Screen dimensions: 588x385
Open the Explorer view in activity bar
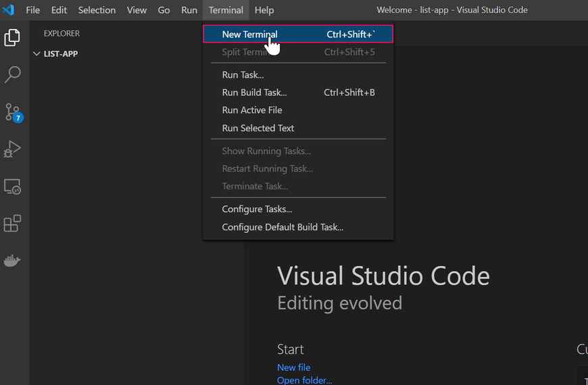click(x=12, y=38)
